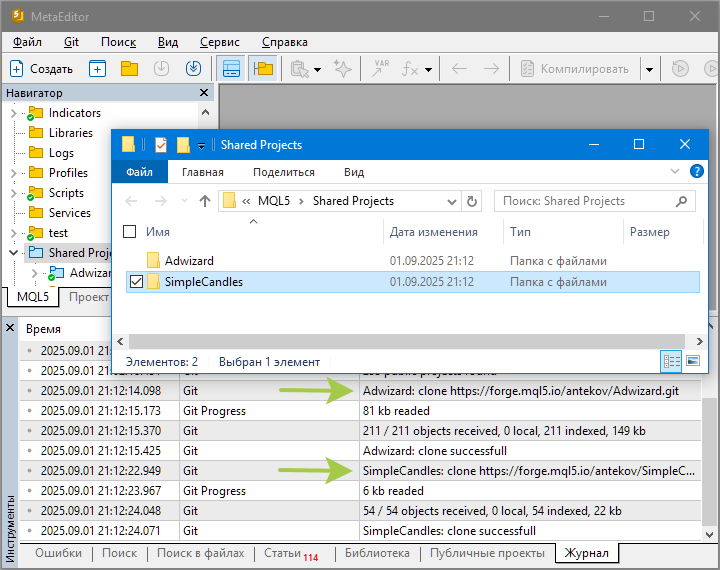Open the dropdown arrow beside fx icon
Image resolution: width=720 pixels, height=570 pixels.
428,70
